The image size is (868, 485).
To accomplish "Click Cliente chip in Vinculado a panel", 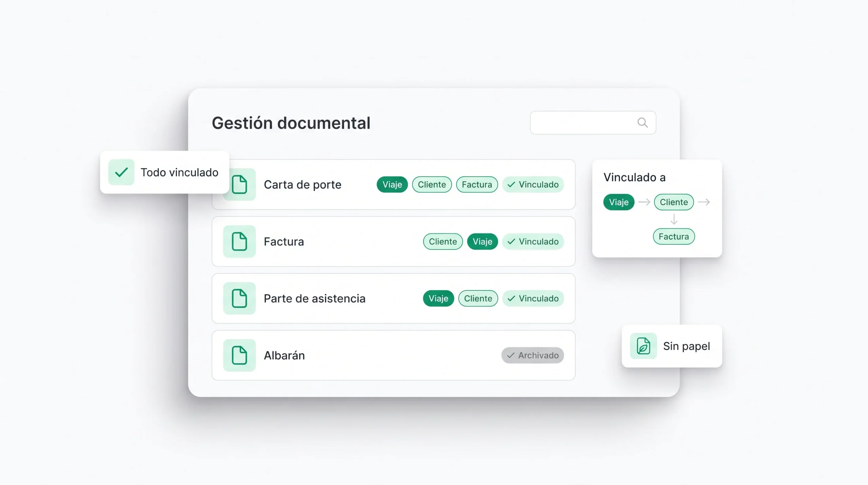I will point(674,202).
